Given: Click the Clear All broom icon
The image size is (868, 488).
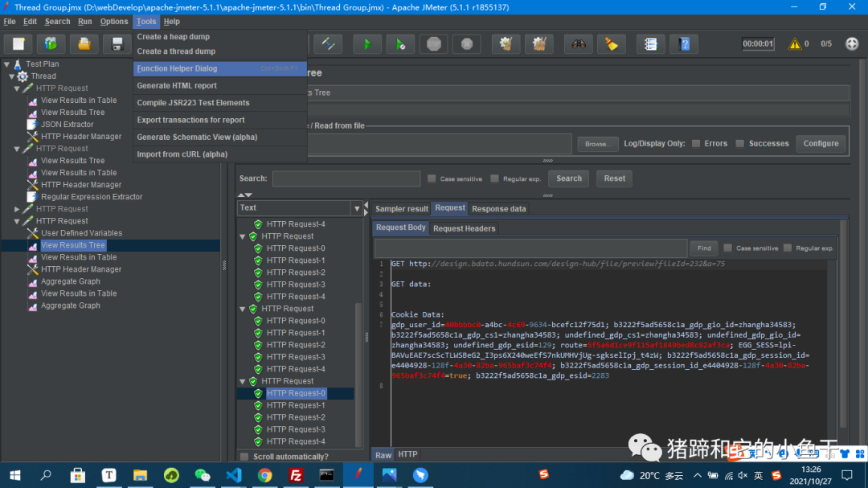Looking at the screenshot, I should point(538,44).
